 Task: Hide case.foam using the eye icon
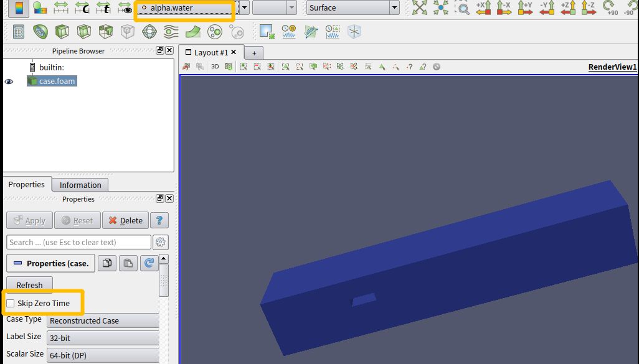(x=9, y=82)
